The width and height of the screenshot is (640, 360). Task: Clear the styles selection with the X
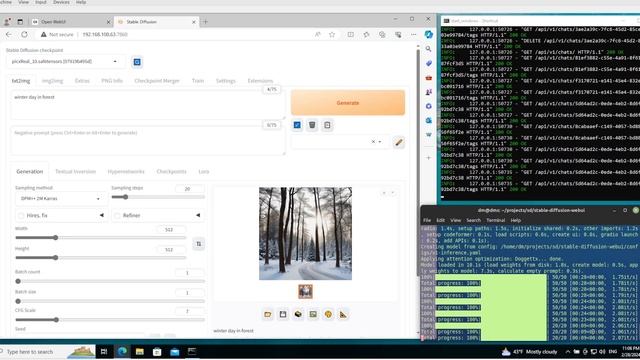373,142
